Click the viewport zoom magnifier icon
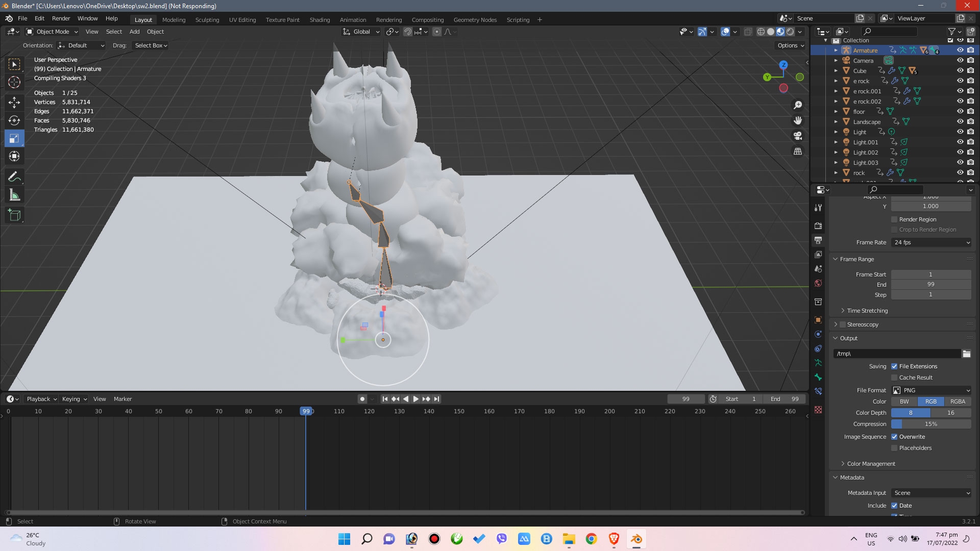The height and width of the screenshot is (551, 980). tap(798, 105)
